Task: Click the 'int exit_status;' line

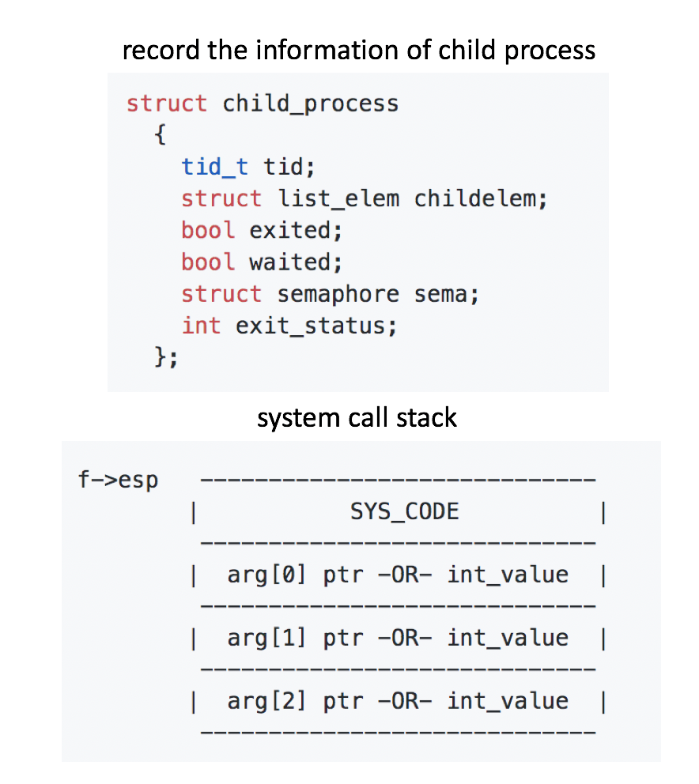Action: [289, 326]
